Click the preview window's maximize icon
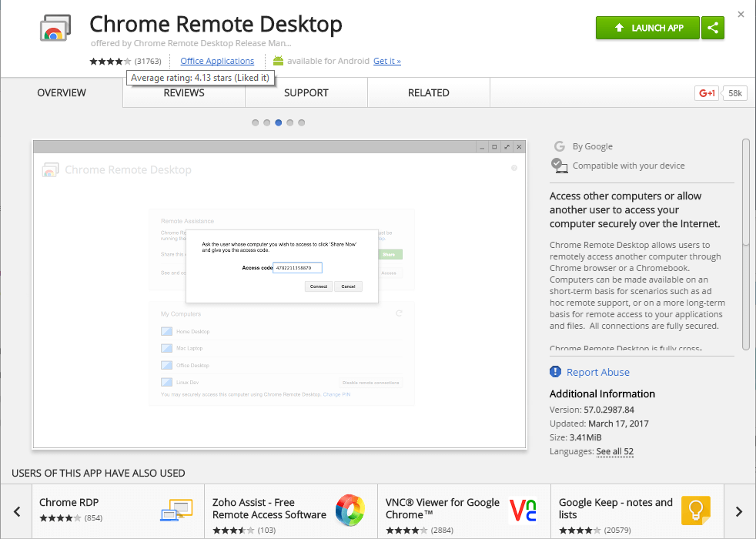This screenshot has width=756, height=539. 494,146
